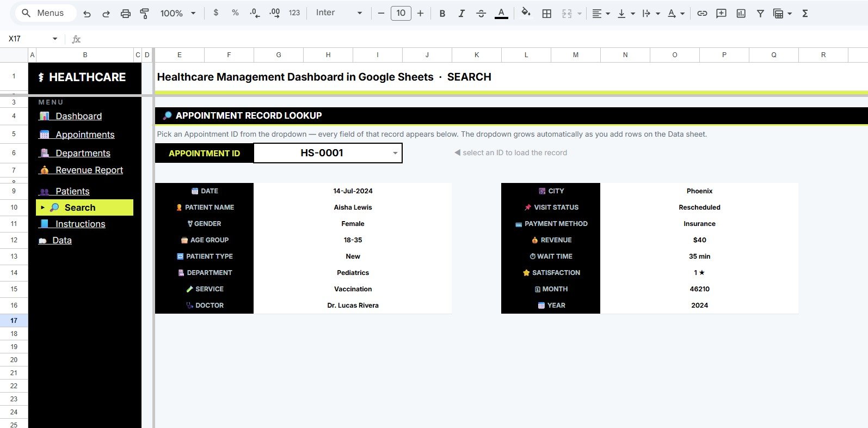Screen dimensions: 868x428
Task: Click the Table views icon
Action: 779,13
